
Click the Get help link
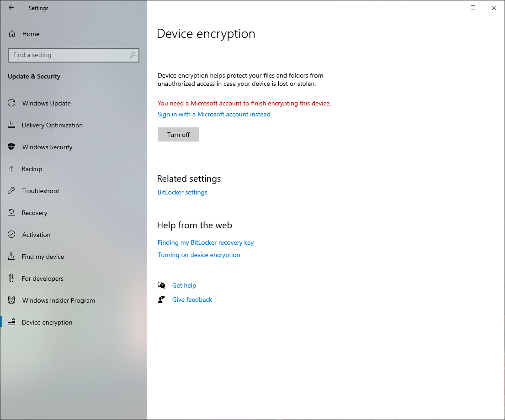[x=184, y=285]
